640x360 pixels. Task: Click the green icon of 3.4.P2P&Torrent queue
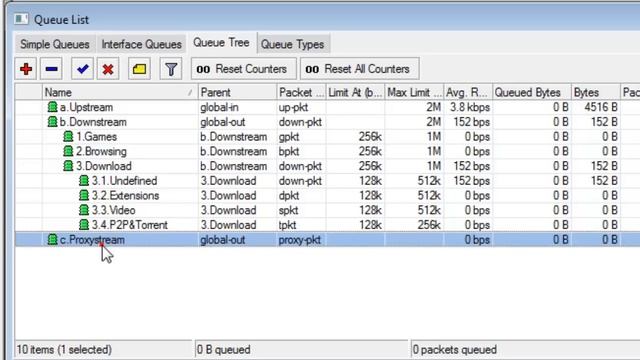coord(84,224)
